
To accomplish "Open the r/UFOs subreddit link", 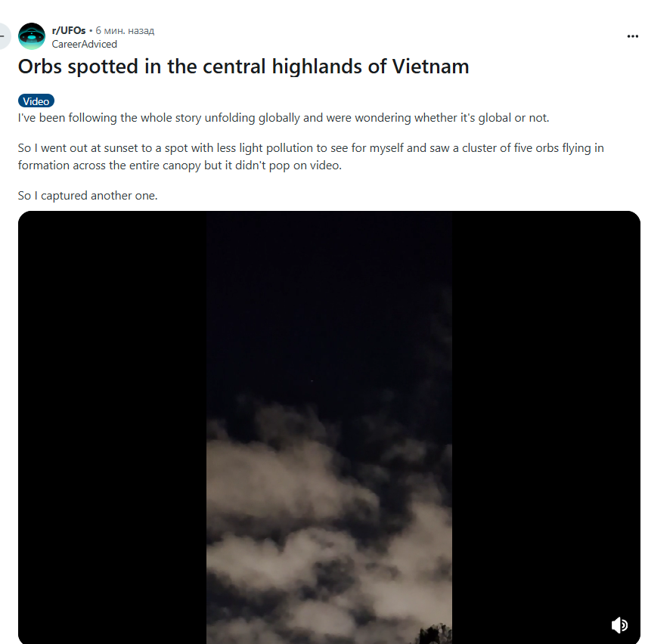I will pyautogui.click(x=69, y=30).
